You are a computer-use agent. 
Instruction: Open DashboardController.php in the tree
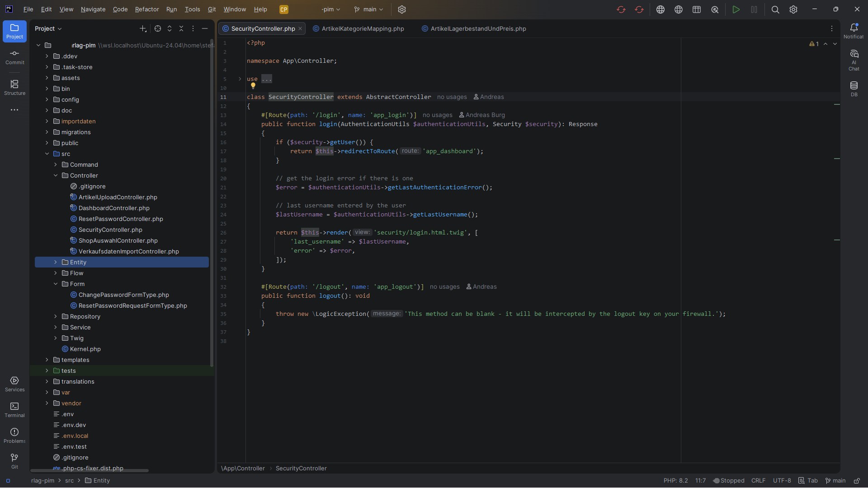(x=114, y=208)
